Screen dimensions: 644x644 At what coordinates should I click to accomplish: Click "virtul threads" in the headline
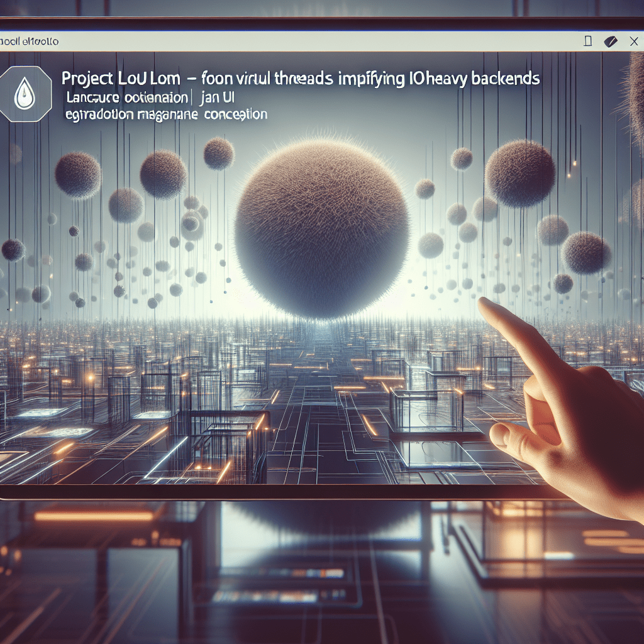[x=266, y=79]
